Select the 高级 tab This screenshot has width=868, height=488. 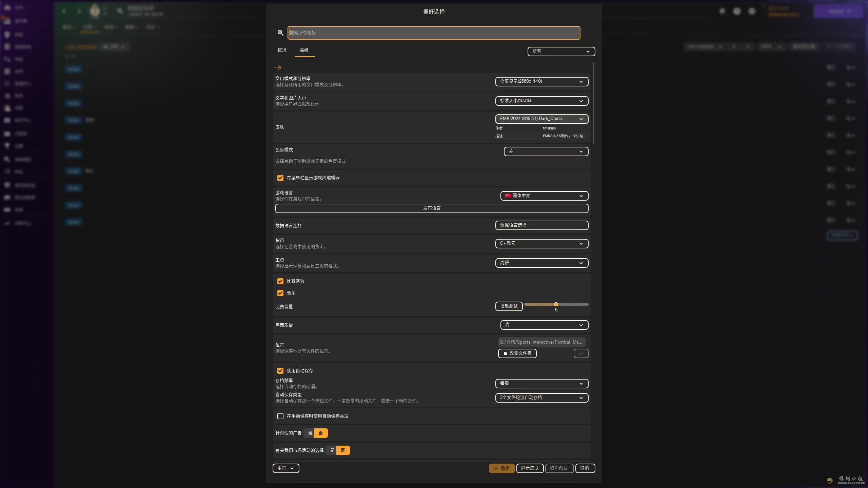(x=304, y=50)
